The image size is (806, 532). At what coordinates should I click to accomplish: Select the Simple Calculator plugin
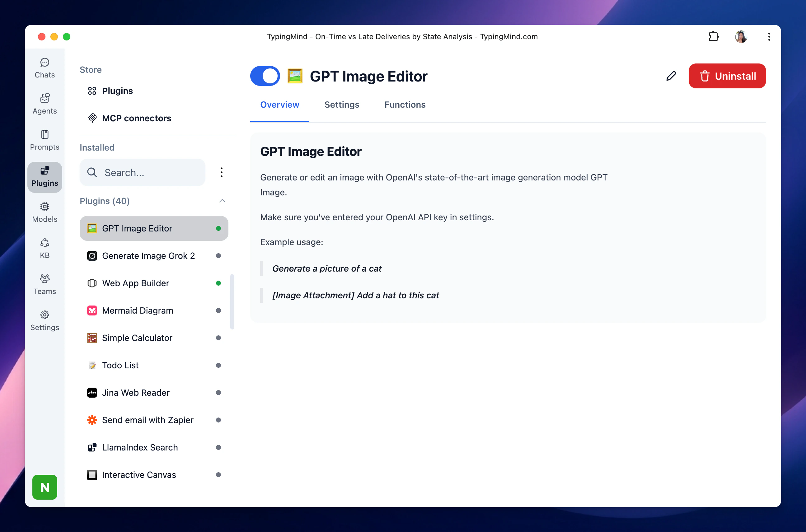coord(154,338)
